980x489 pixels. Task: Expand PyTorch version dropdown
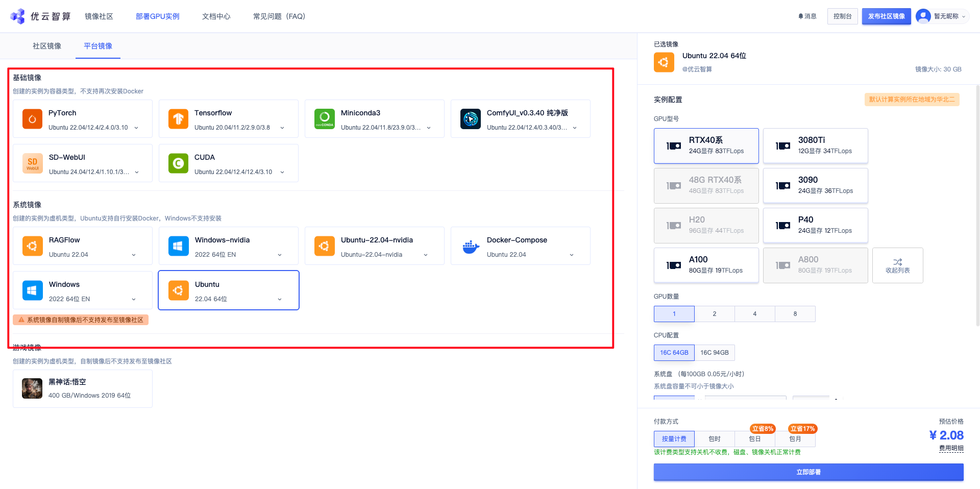click(136, 128)
